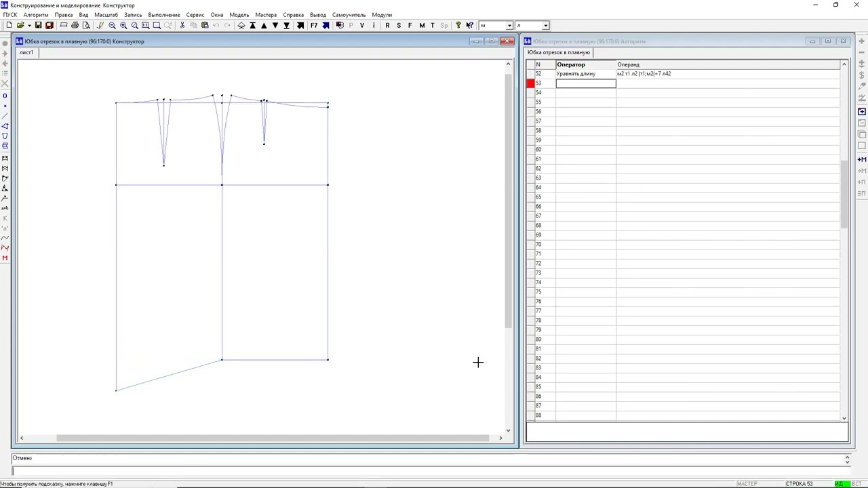Click the algorithm table vertical scrollbar thumb
This screenshot has width=868, height=488.
click(x=844, y=195)
